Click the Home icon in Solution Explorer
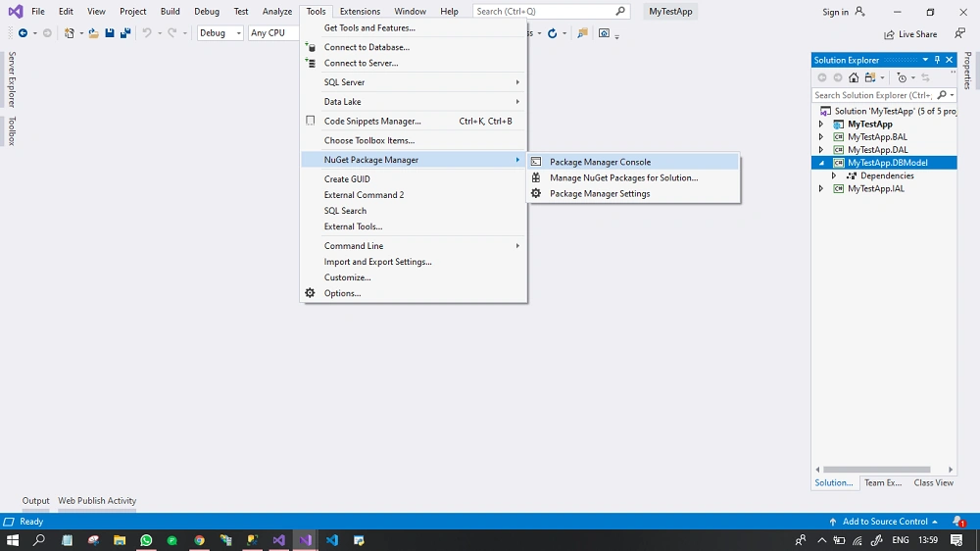 [854, 77]
